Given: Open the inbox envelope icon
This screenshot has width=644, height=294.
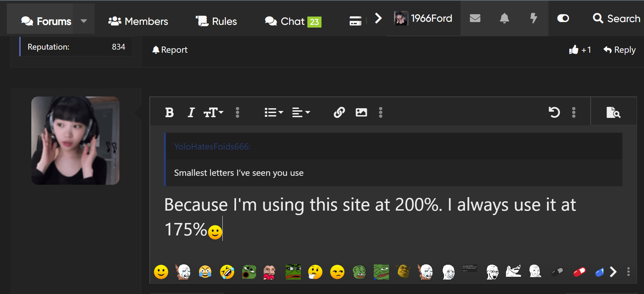Looking at the screenshot, I should click(475, 18).
